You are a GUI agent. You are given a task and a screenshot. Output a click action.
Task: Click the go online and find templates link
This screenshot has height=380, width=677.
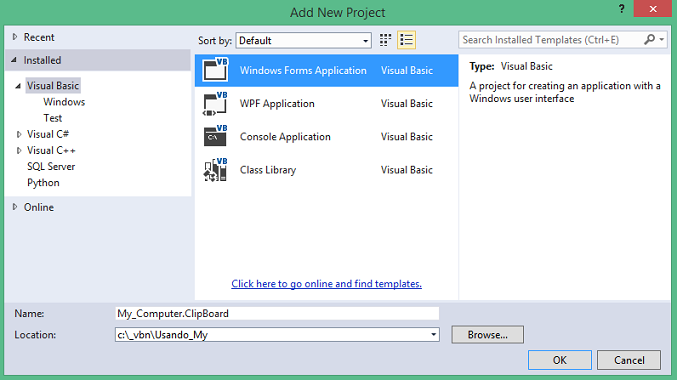coord(326,284)
